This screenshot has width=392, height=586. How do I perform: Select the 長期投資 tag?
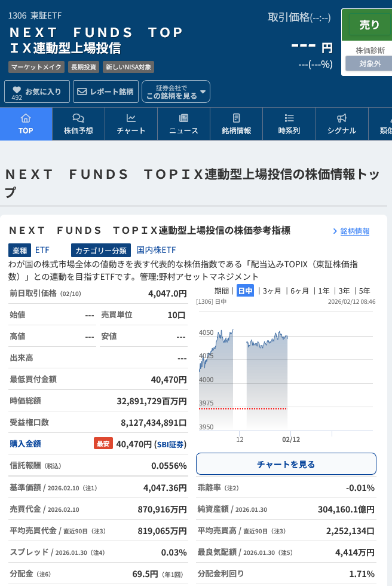(83, 67)
